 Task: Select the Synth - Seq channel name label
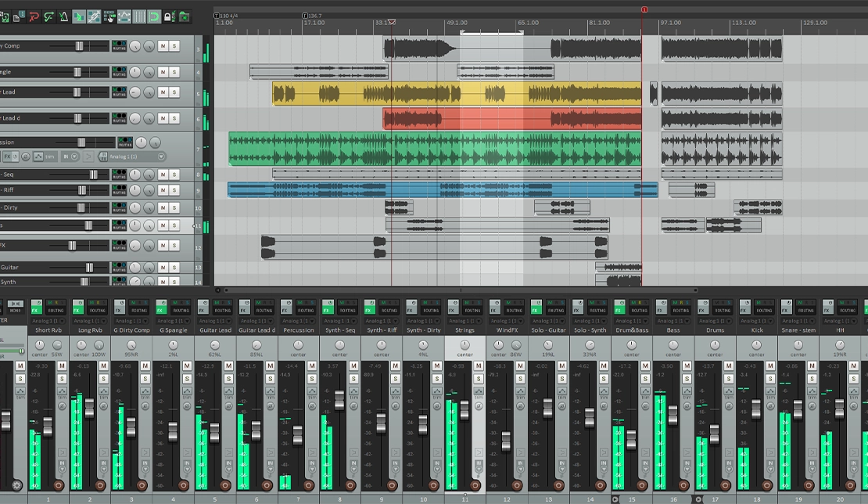point(339,330)
